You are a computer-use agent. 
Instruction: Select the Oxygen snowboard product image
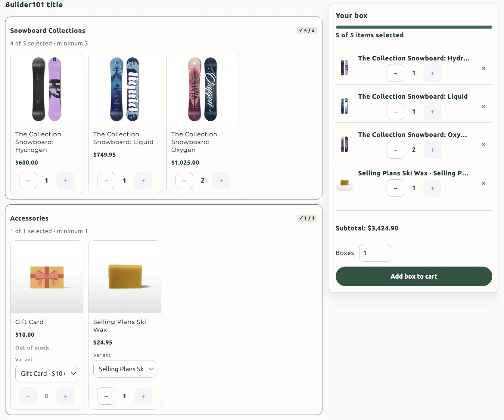[203, 89]
